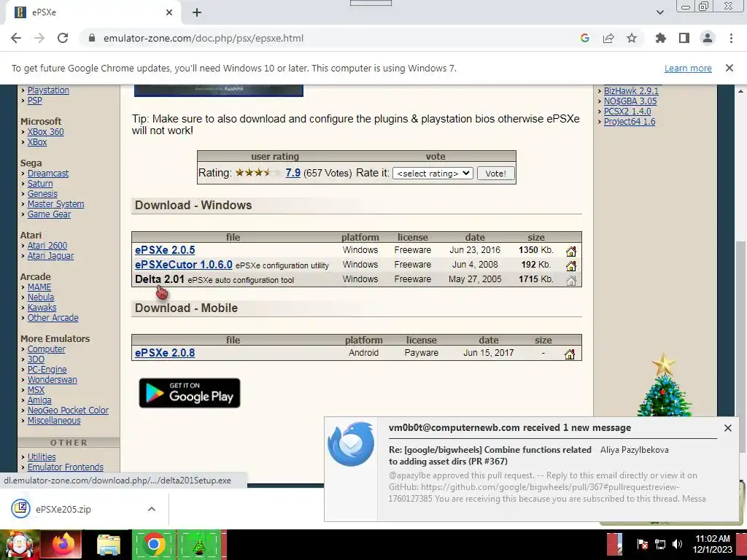Download Delta 2.01 auto configuration tool

160,279
